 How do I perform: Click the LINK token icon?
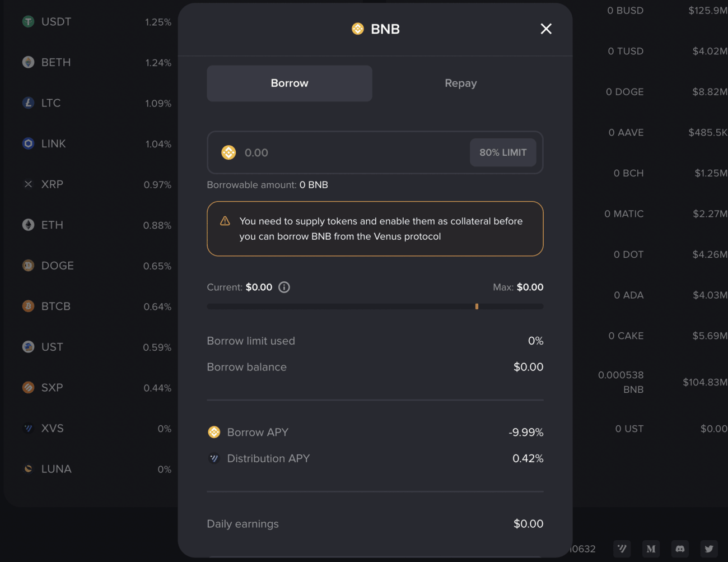click(x=28, y=143)
